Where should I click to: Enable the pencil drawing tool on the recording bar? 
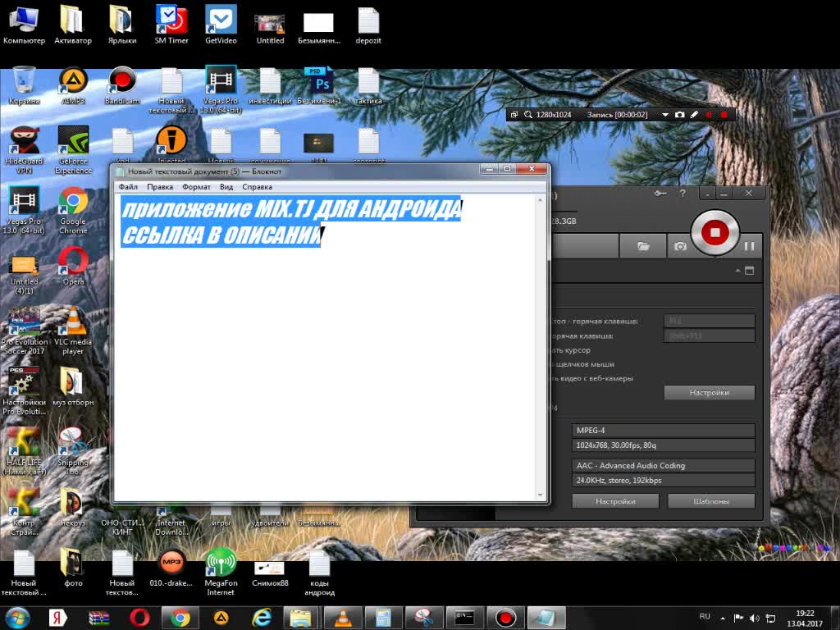694,115
